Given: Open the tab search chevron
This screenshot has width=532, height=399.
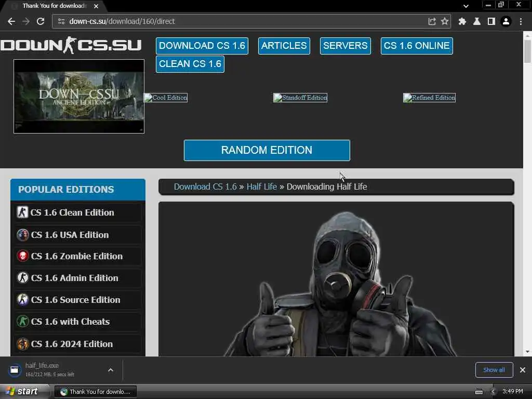Looking at the screenshot, I should pyautogui.click(x=466, y=6).
